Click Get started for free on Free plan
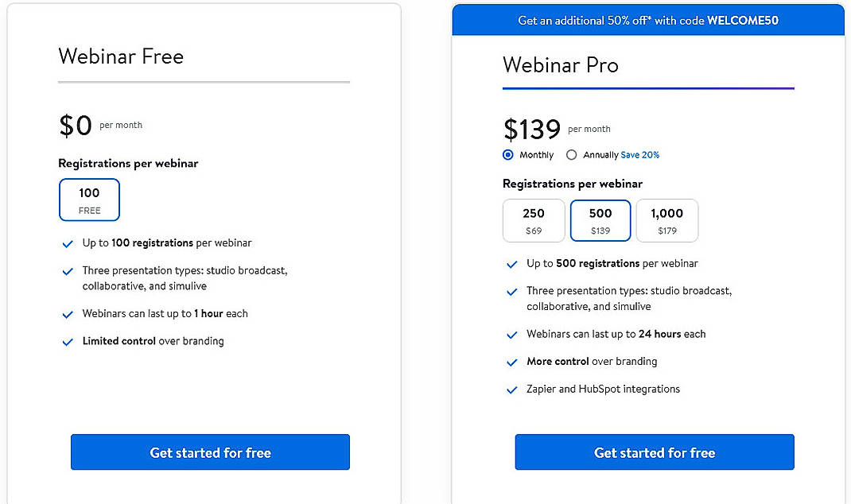Image resolution: width=851 pixels, height=504 pixels. click(x=210, y=452)
